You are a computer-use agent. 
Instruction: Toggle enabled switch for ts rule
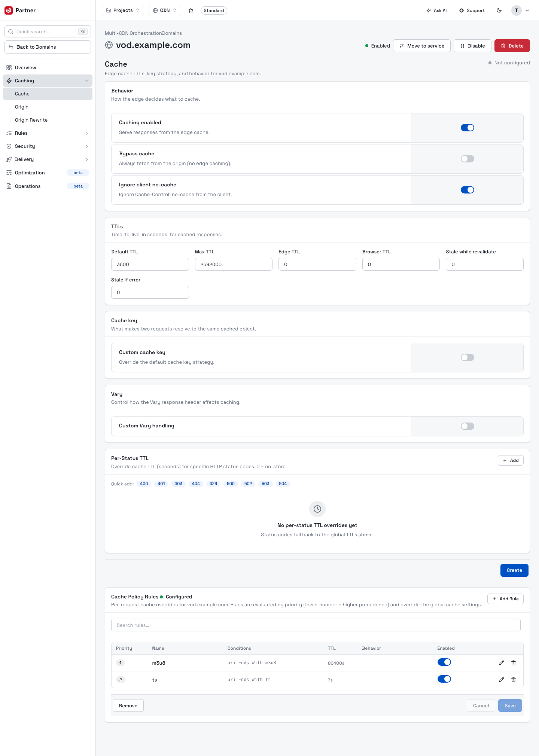444,679
